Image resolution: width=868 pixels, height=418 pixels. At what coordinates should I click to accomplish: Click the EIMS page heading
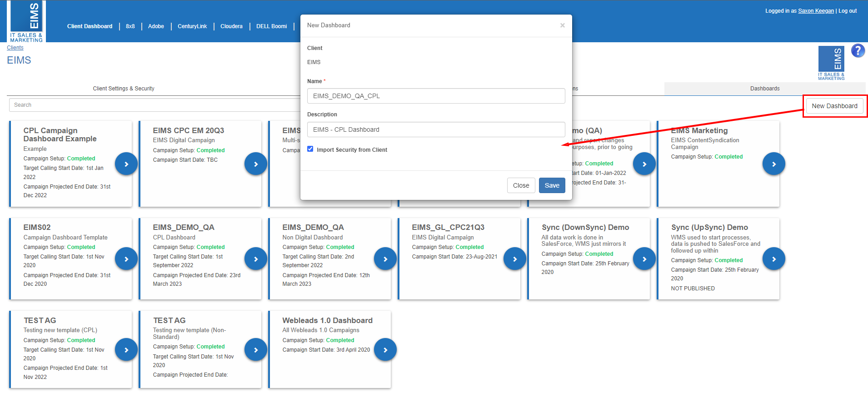pyautogui.click(x=19, y=60)
